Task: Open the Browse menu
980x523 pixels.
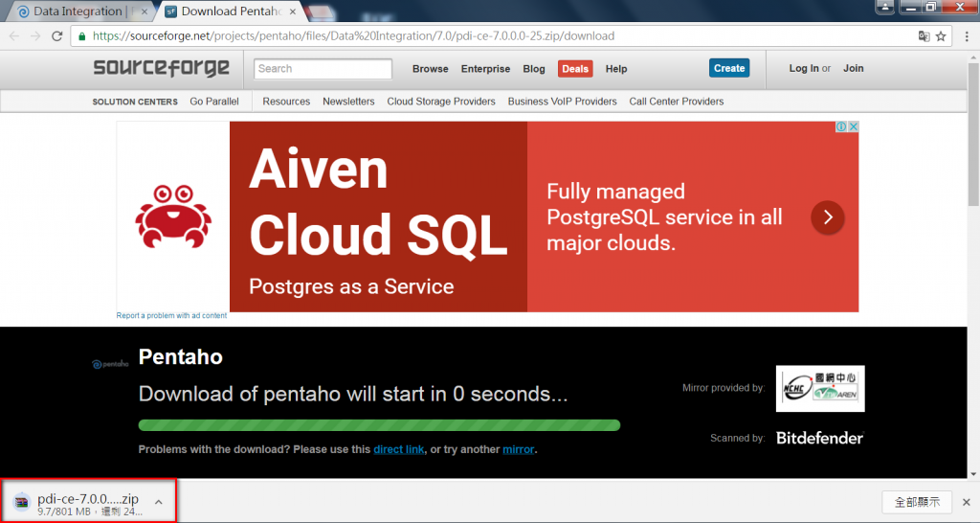Action: pyautogui.click(x=430, y=69)
